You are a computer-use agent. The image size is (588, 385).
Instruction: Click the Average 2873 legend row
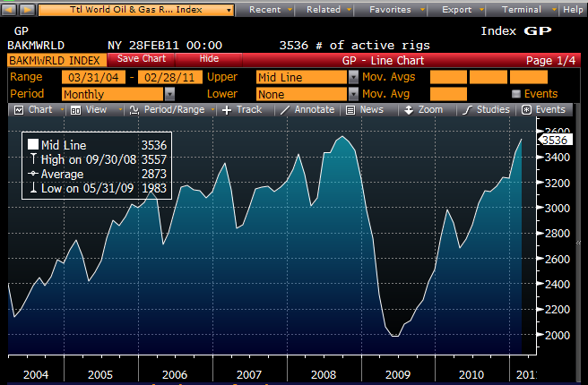[98, 174]
